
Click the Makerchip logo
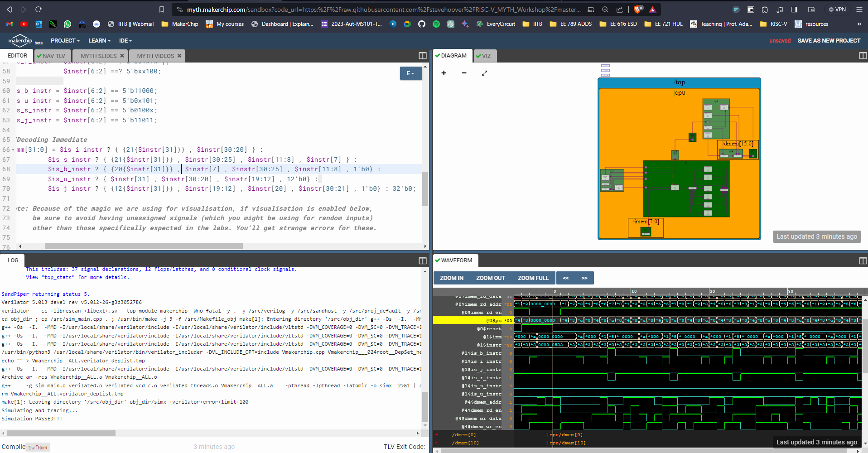tap(20, 40)
